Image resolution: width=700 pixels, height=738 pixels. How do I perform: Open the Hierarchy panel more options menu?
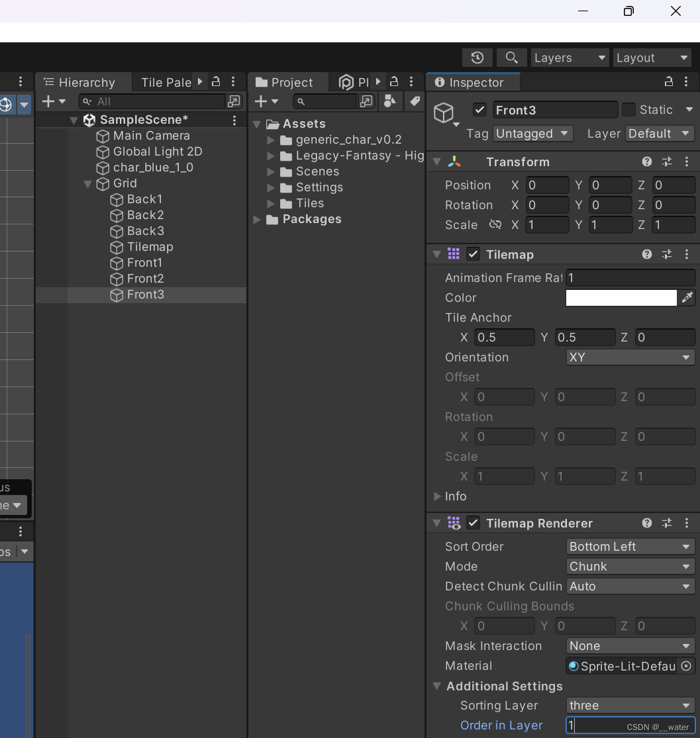click(x=233, y=82)
